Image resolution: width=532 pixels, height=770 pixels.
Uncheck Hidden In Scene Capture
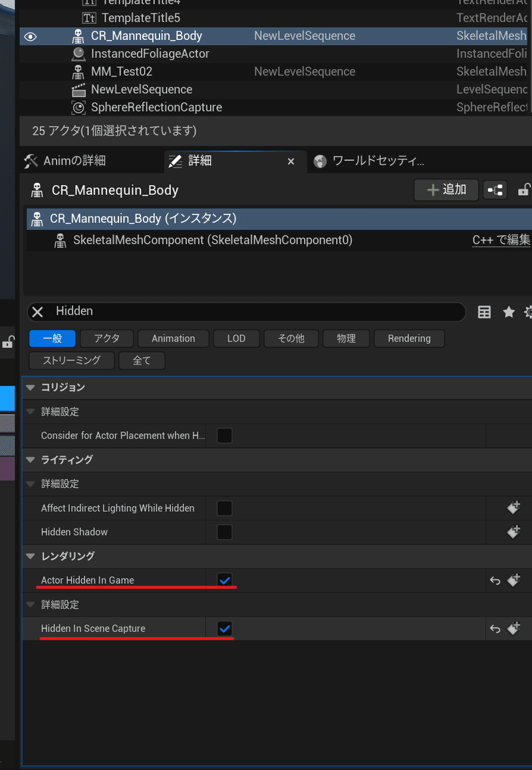pos(224,628)
